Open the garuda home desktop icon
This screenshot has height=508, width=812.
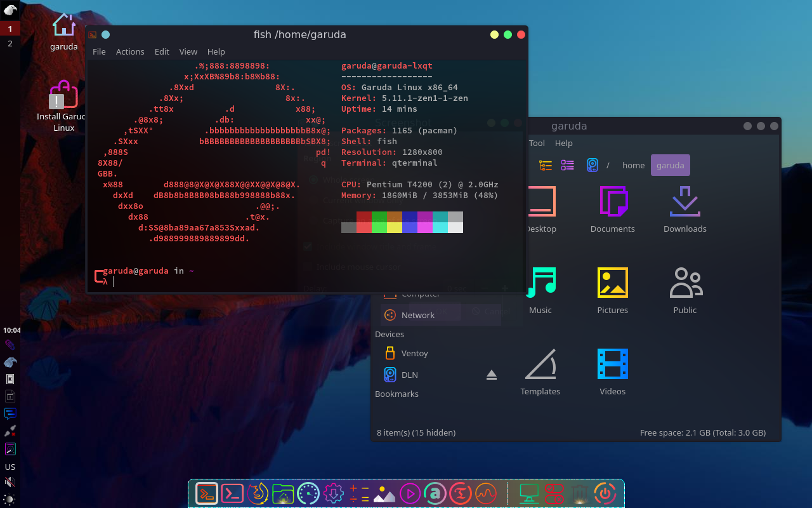click(x=64, y=30)
